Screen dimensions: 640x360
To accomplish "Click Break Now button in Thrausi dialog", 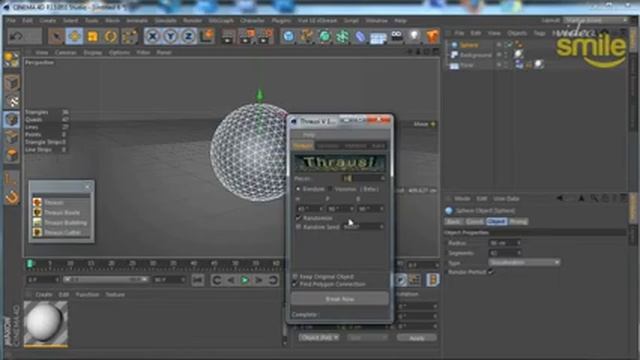I will (340, 299).
